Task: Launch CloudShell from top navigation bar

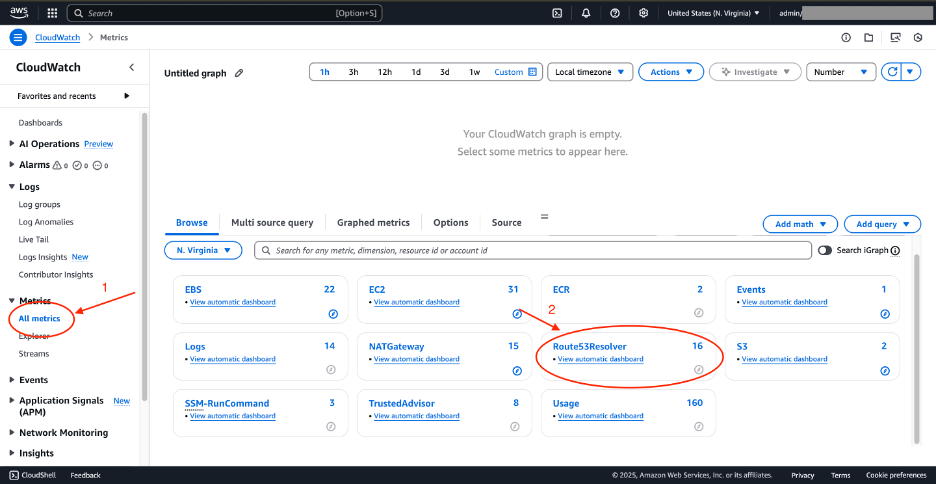Action: tap(557, 13)
